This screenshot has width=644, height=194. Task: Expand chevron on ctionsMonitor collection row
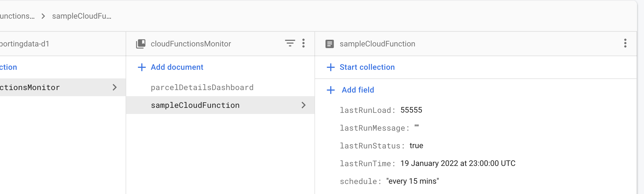[114, 87]
